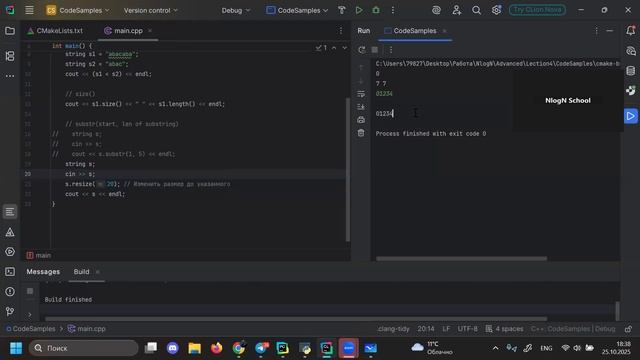
Task: Expand CodeSamples project dropdown
Action: (78, 10)
